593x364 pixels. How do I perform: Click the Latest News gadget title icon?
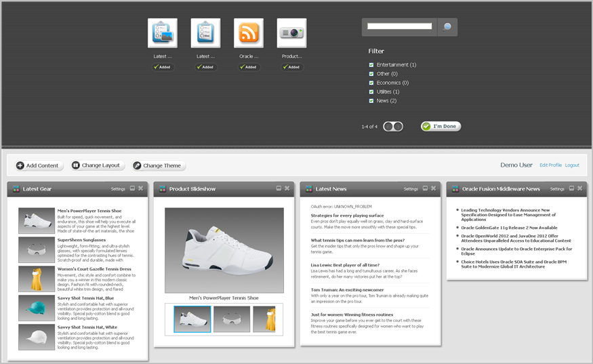point(308,189)
